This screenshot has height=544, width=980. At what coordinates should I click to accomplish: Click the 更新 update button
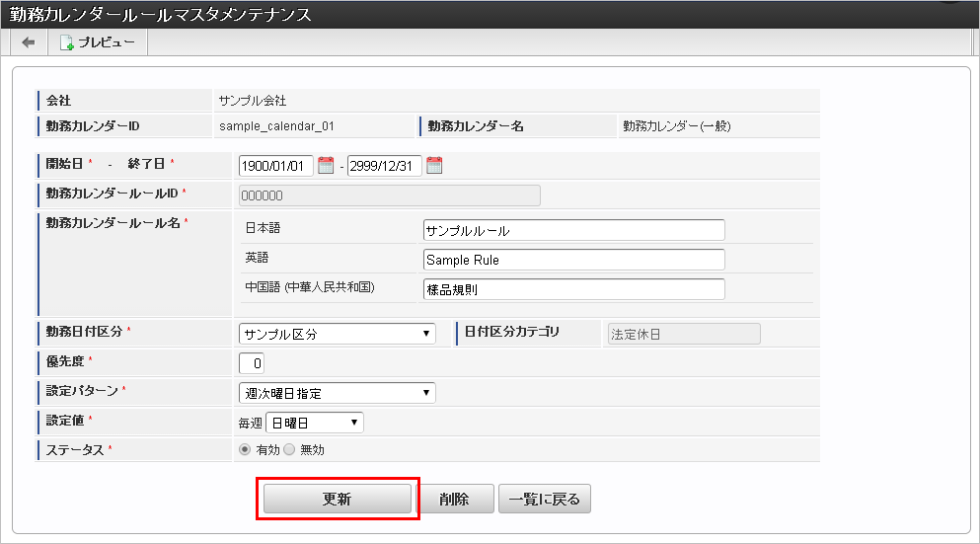(337, 499)
